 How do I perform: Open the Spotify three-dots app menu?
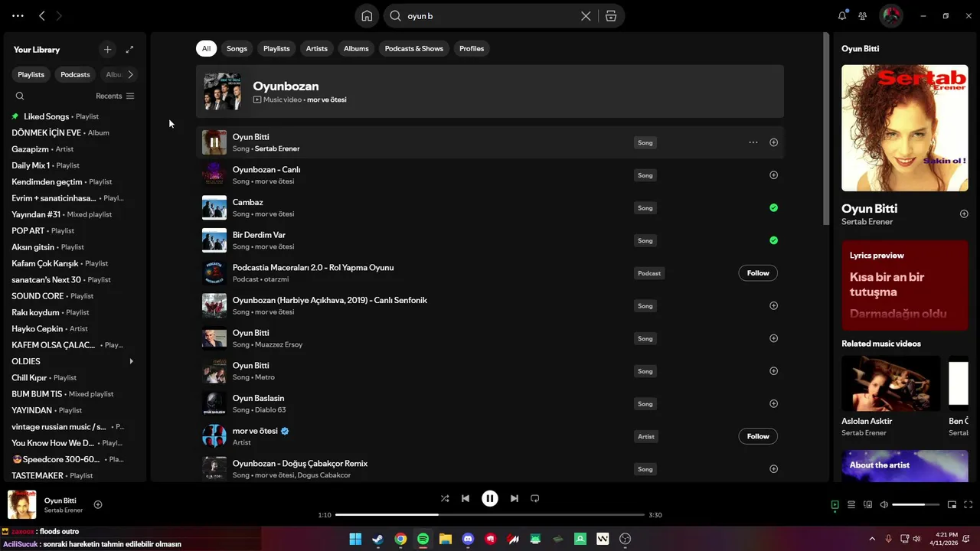(18, 15)
